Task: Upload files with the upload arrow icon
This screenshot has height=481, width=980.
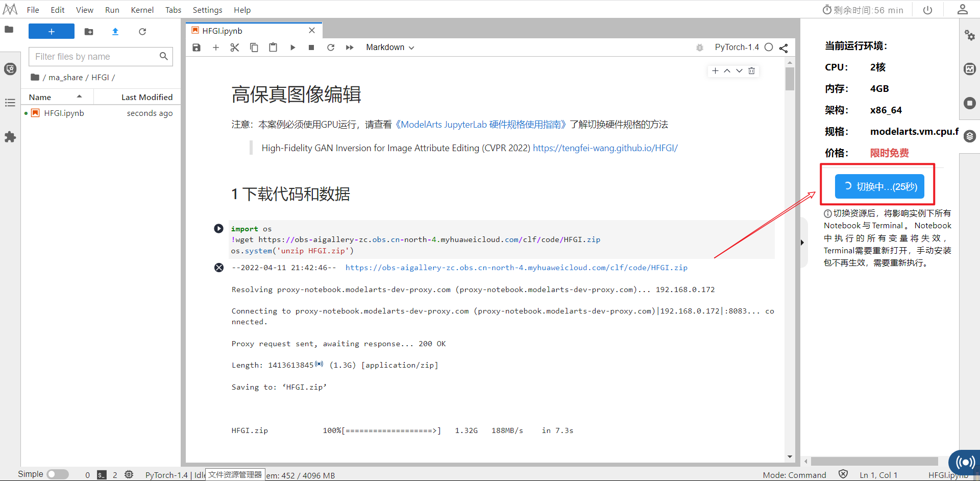Action: click(115, 32)
